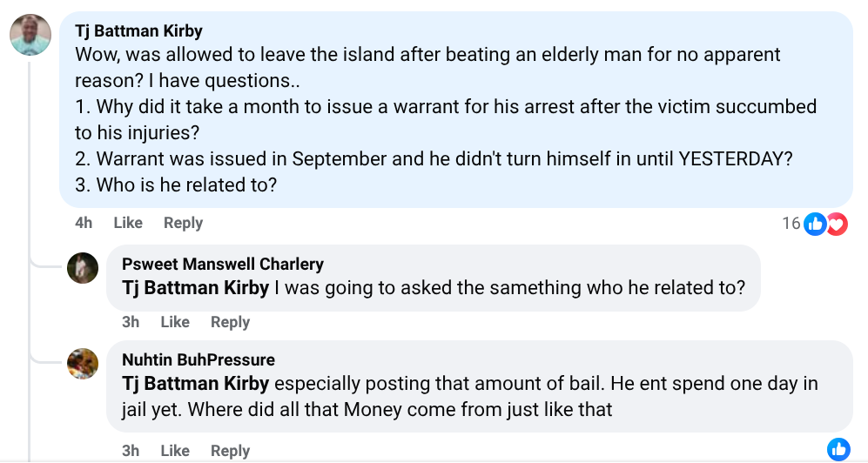The image size is (868, 463).
Task: Click Nuhtin BuhPressure's profile avatar
Action: 83,364
